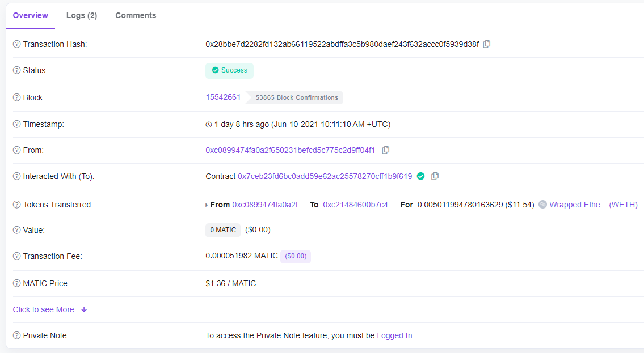Image resolution: width=644 pixels, height=353 pixels.
Task: Click help icon beside Transaction Hash
Action: click(17, 44)
